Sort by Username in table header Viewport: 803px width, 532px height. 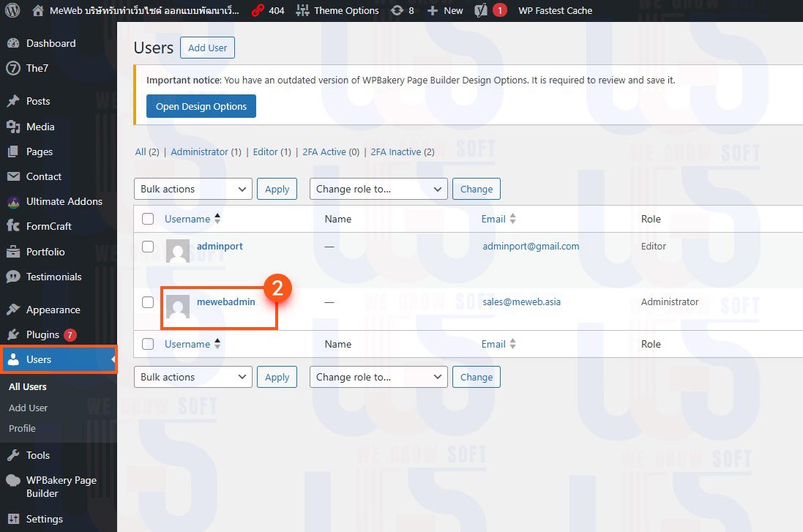[193, 219]
